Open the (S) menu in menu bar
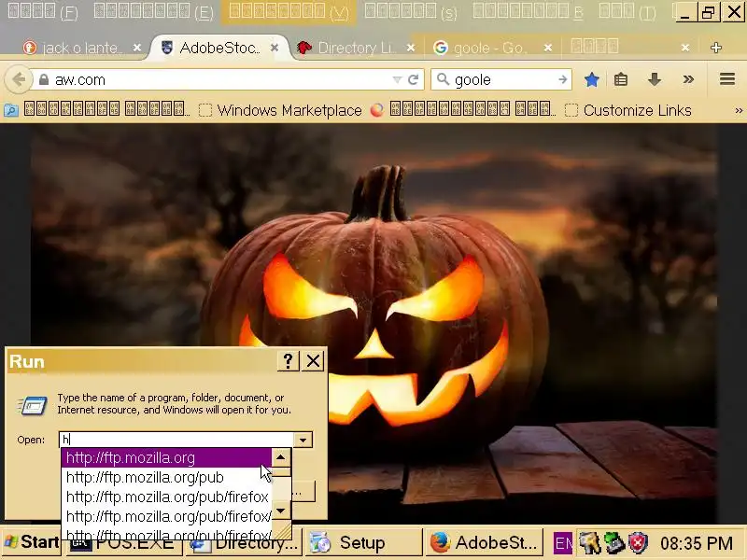 click(x=411, y=11)
